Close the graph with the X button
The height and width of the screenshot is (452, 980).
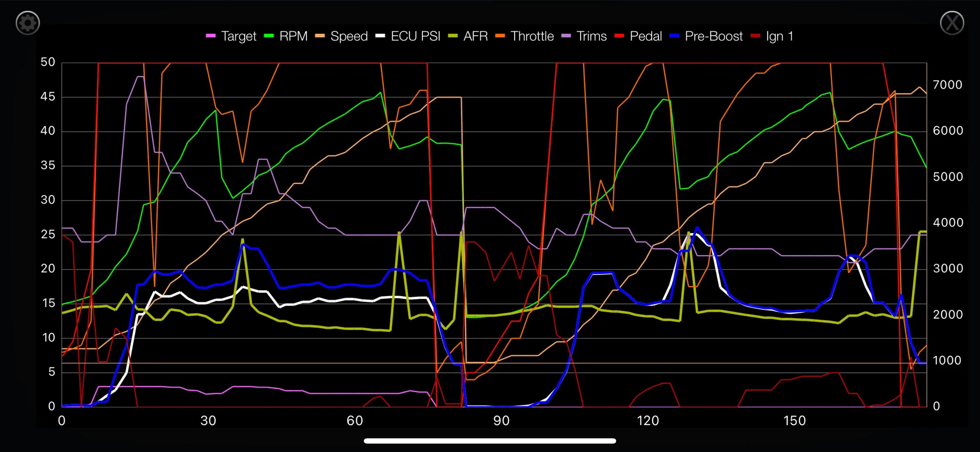point(952,23)
